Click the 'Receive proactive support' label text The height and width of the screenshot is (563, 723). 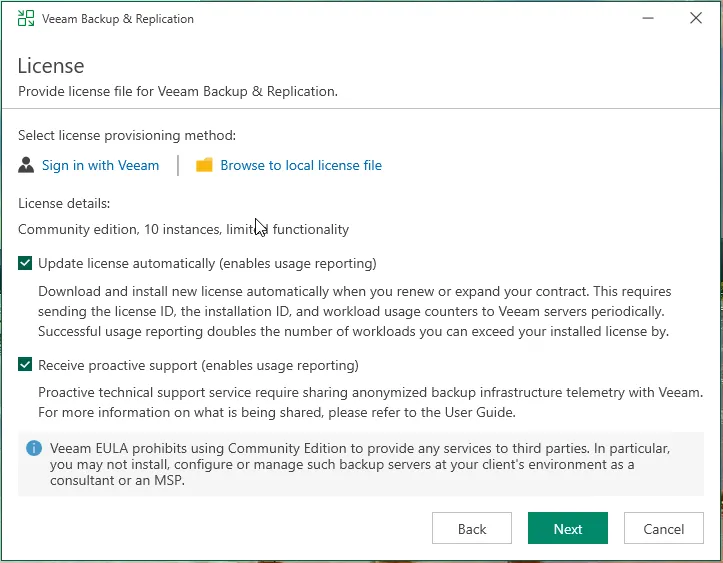(x=198, y=365)
